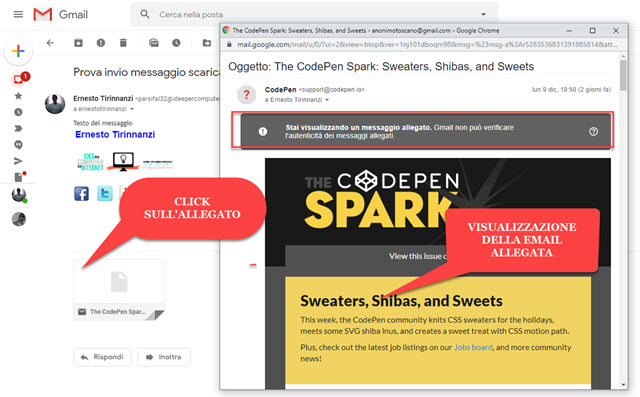Report spam with exclamation icon

click(x=101, y=43)
